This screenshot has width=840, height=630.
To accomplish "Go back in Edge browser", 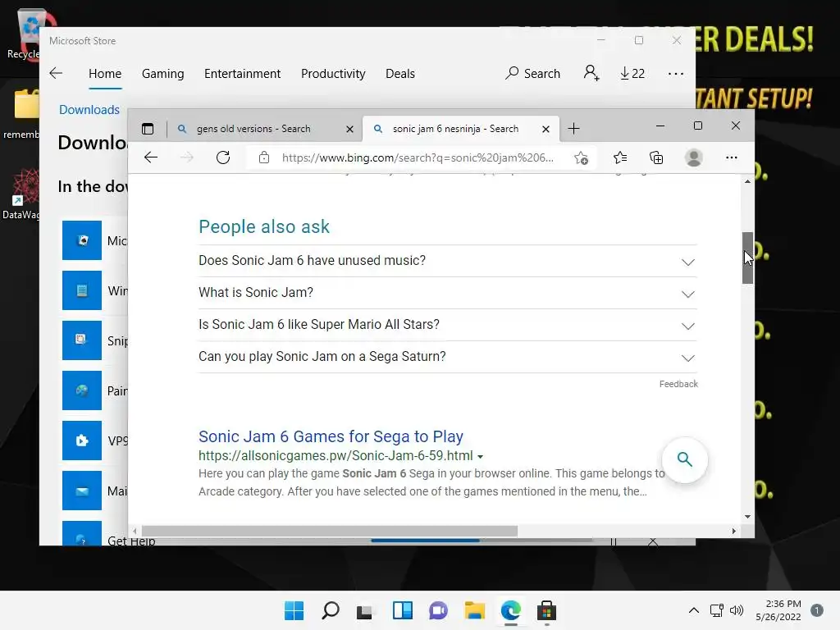I will coord(151,157).
